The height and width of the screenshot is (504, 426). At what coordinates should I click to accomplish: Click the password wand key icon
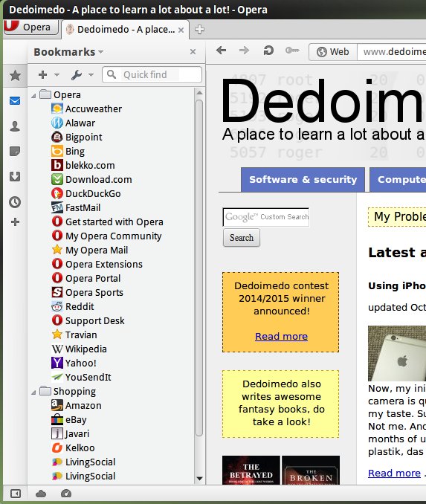[x=292, y=51]
